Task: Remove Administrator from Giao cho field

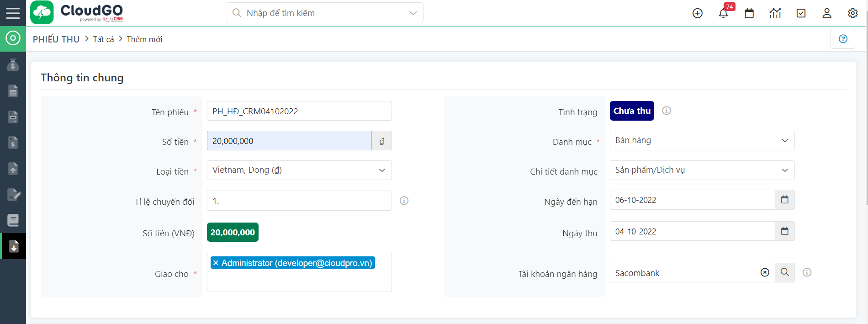Action: pos(216,263)
